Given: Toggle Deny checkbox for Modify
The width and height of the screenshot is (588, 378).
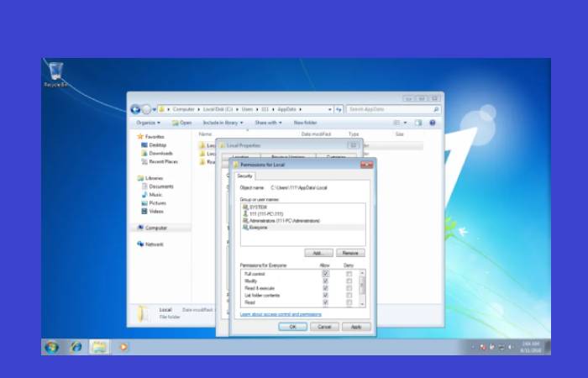Looking at the screenshot, I should click(349, 281).
